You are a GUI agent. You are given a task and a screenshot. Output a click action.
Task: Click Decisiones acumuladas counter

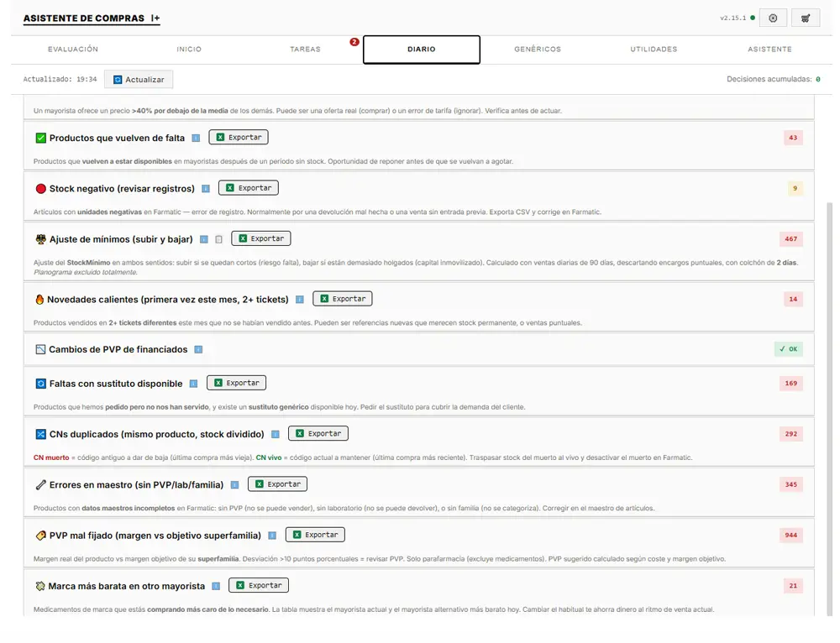(773, 79)
